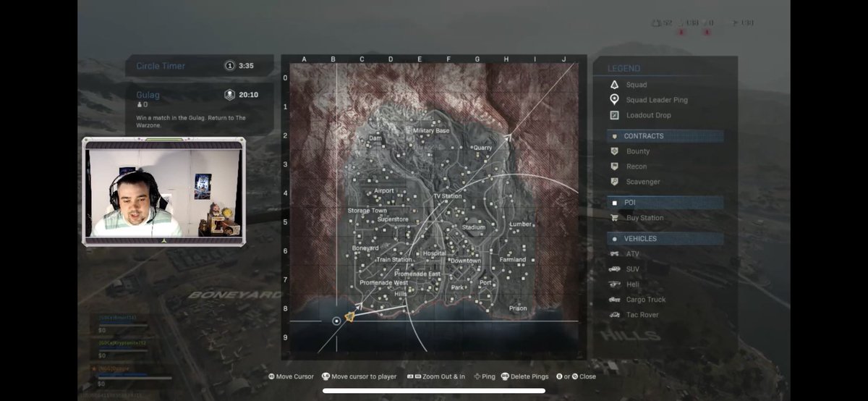
Task: Click the Loadout Drop box icon
Action: pos(615,115)
